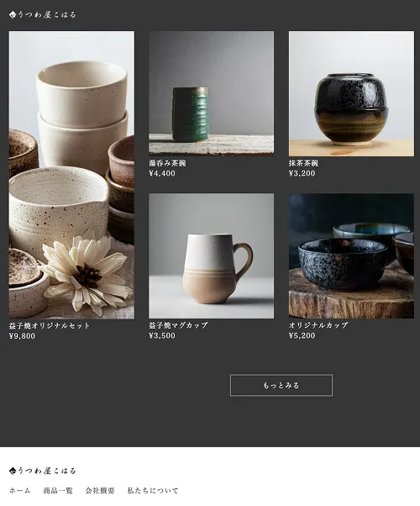Screen dimensions: 420x506
Task: Open the オリジナルカップ bowl image
Action: 351,256
